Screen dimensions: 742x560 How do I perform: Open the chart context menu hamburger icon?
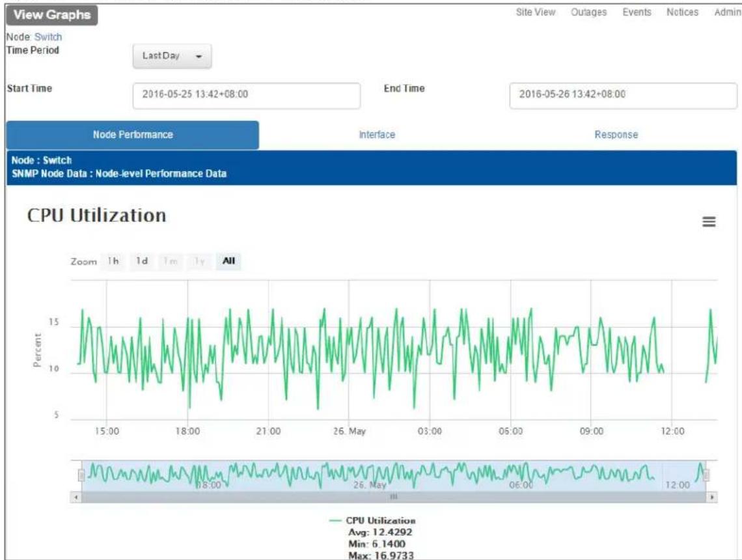708,221
